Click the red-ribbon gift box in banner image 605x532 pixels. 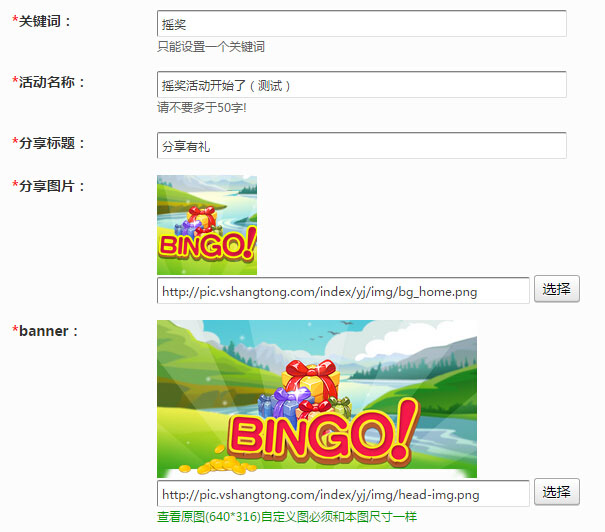311,380
